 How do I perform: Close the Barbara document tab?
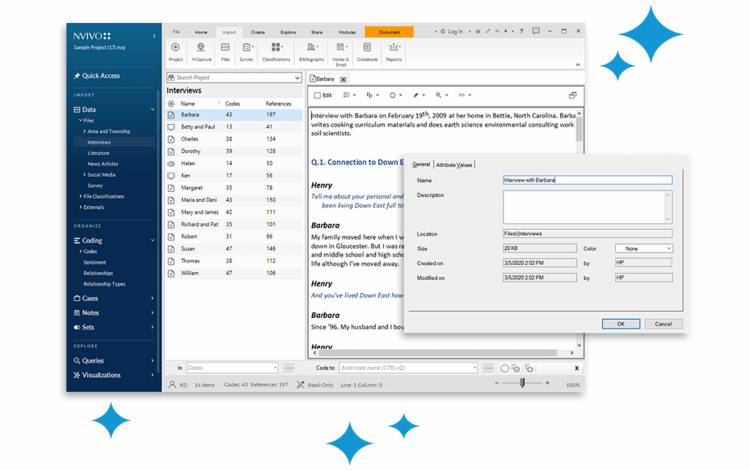coord(343,79)
